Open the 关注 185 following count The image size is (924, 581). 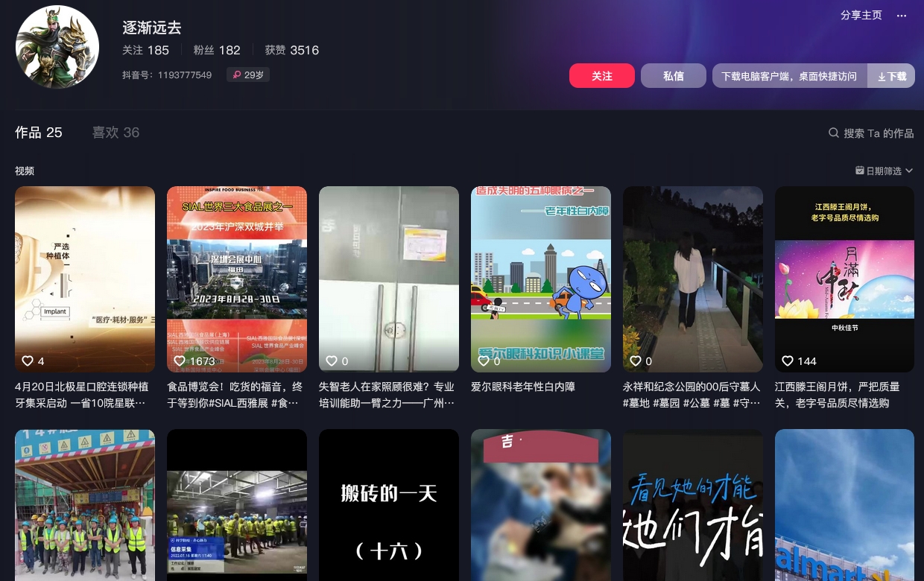(145, 50)
